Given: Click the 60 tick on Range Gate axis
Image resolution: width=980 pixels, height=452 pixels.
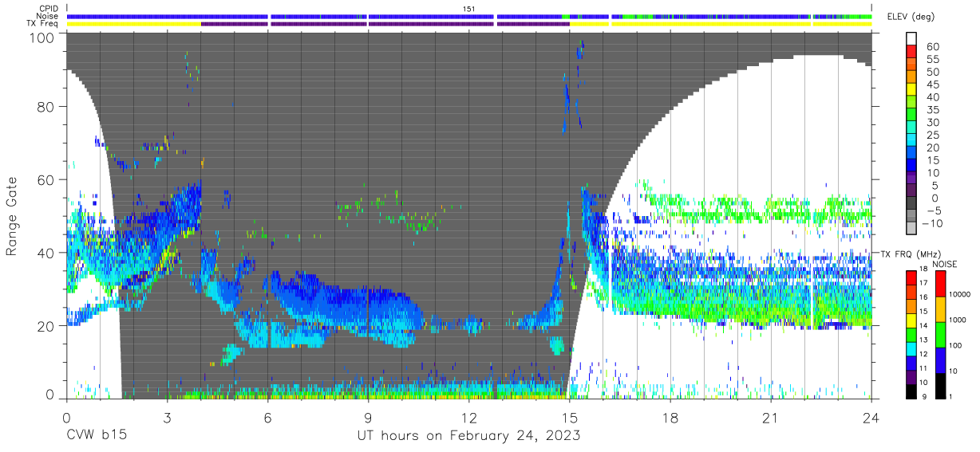Looking at the screenshot, I should tap(47, 180).
